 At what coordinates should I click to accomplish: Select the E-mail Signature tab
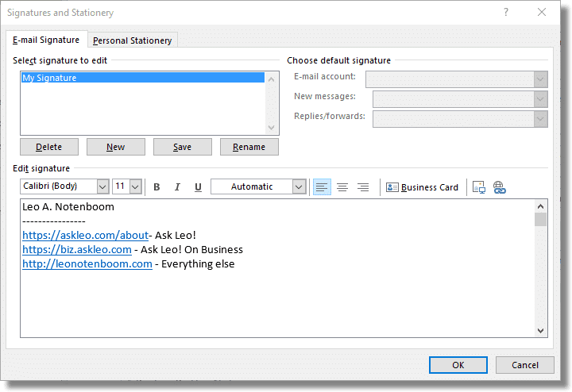[x=46, y=40]
